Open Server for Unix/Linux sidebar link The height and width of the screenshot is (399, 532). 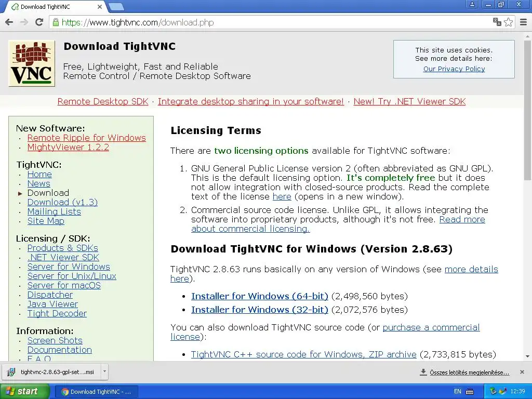(72, 276)
